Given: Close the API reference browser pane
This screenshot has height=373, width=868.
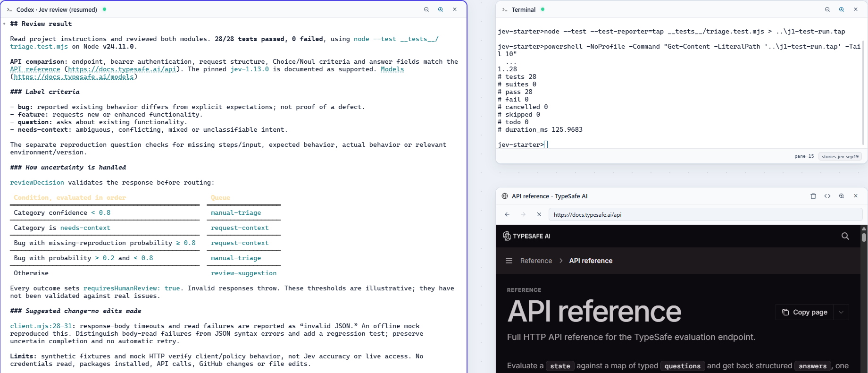Looking at the screenshot, I should click(856, 196).
